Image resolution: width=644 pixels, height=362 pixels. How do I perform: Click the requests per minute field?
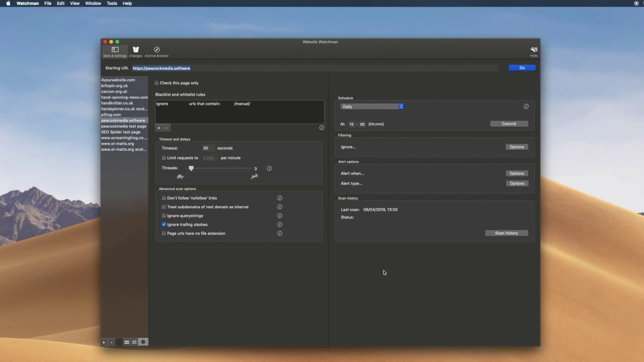tap(208, 158)
